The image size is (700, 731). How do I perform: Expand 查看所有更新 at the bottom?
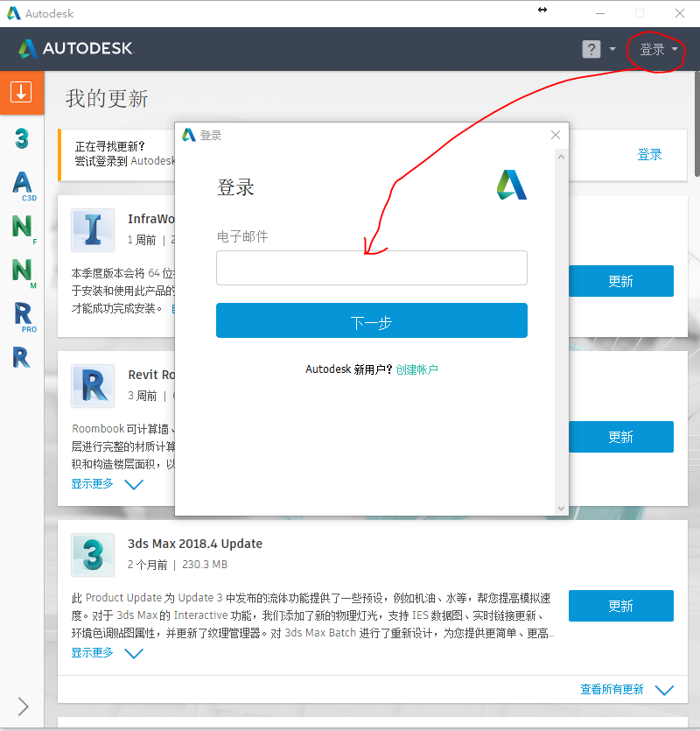(x=626, y=690)
